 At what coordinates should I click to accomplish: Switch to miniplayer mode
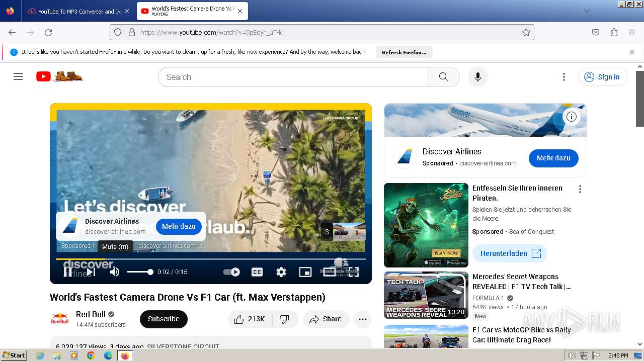305,272
